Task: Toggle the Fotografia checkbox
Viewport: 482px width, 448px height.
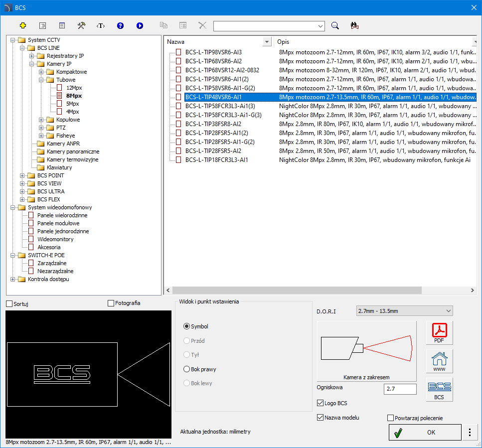Action: (111, 303)
